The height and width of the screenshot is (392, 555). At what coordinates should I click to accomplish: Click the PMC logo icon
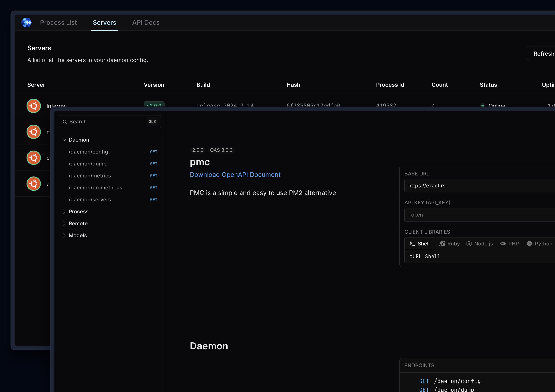pos(26,23)
